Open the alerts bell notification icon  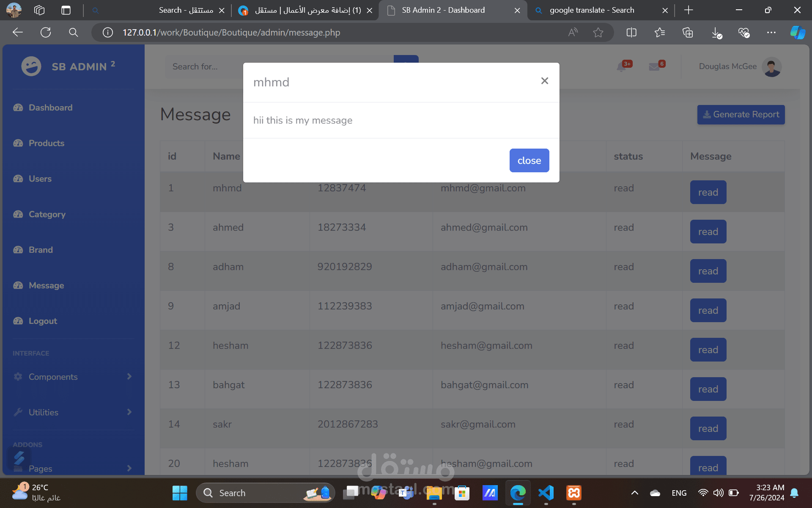[x=621, y=66]
